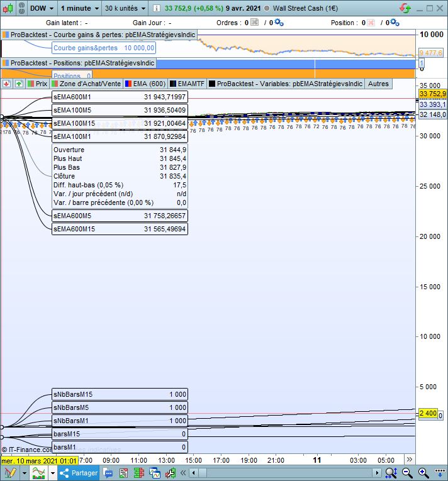The width and height of the screenshot is (448, 481).
Task: Click the yellow 2 400 axis label
Action: pyautogui.click(x=428, y=413)
